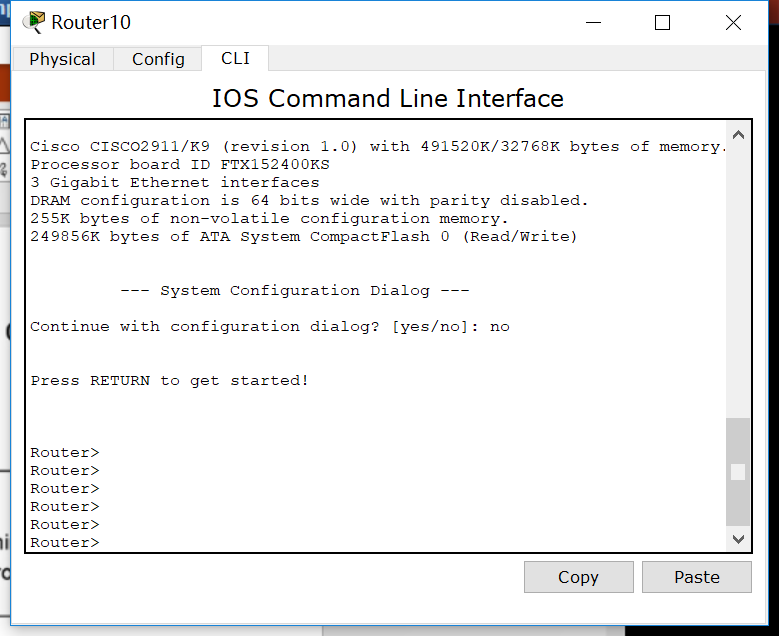779x636 pixels.
Task: Click the terminal scrollbar thumb
Action: pyautogui.click(x=738, y=472)
